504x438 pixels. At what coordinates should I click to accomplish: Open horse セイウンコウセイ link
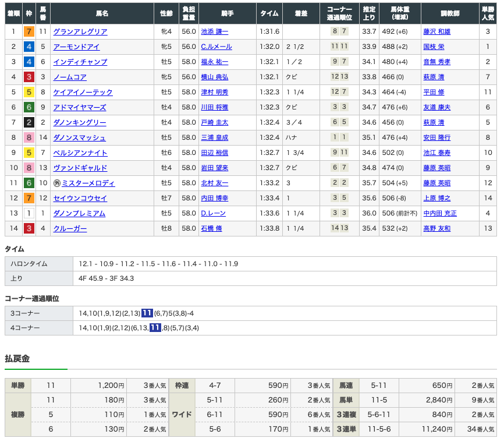[80, 198]
